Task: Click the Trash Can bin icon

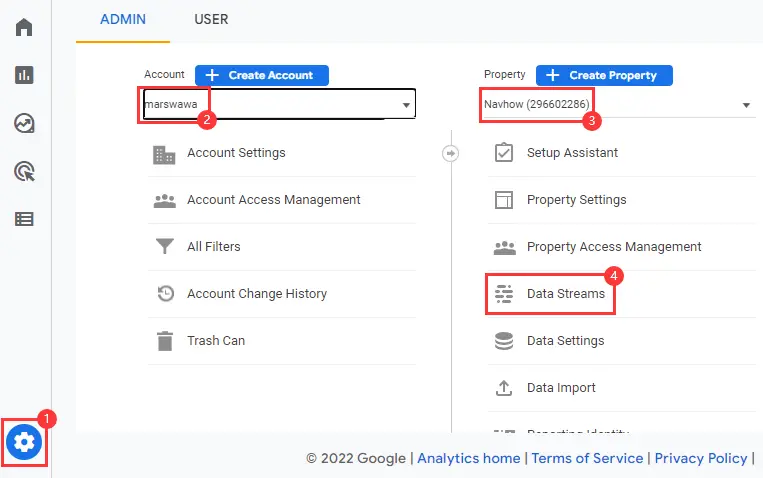Action: click(x=165, y=341)
